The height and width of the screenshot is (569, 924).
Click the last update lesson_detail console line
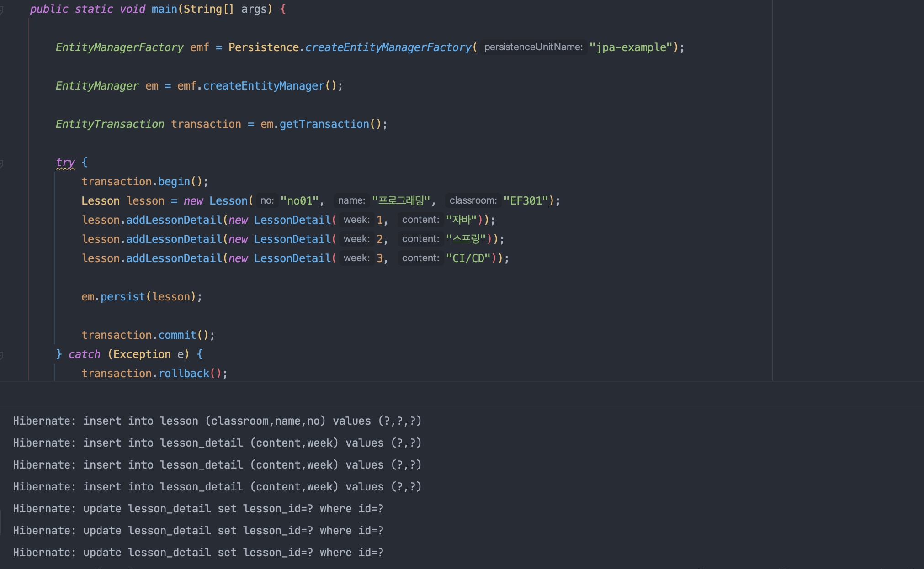[198, 553]
